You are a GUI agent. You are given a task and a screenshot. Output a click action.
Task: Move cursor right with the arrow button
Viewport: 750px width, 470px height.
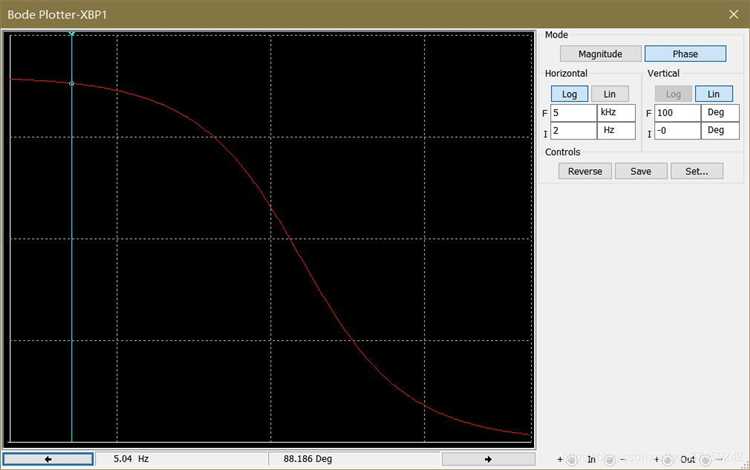(488, 459)
